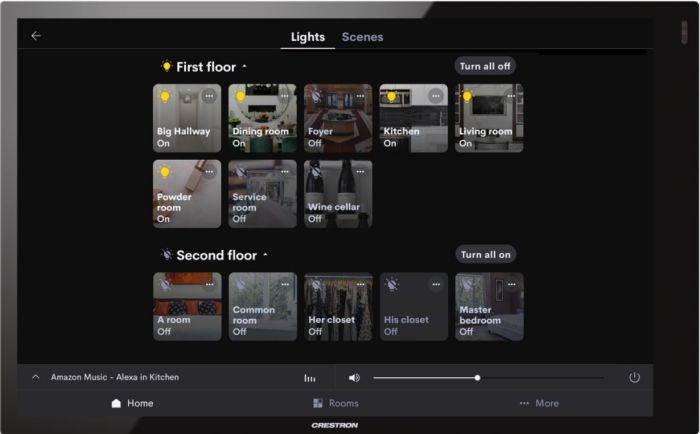Image resolution: width=700 pixels, height=434 pixels.
Task: Open more options for Kitchen
Action: point(436,96)
